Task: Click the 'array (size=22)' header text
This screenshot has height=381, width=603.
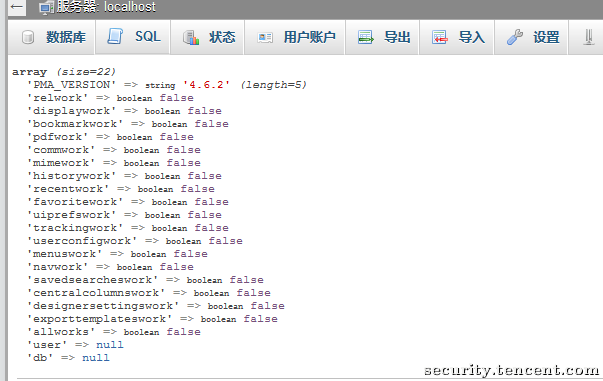Action: [x=64, y=72]
